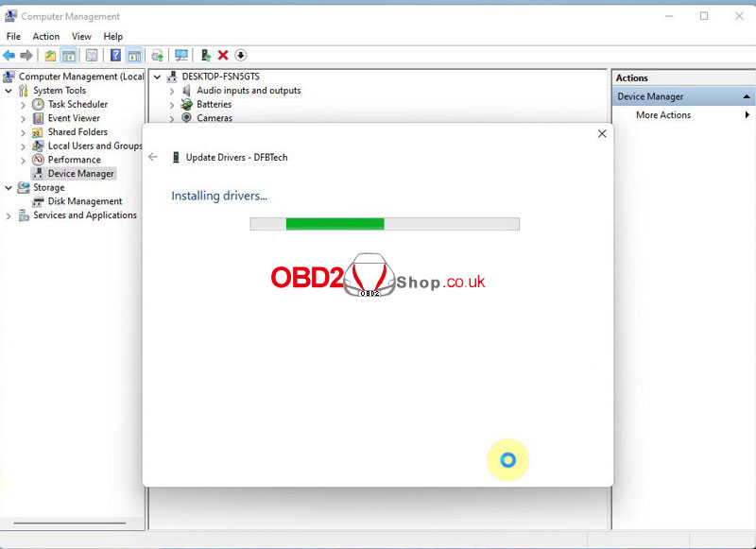Image resolution: width=756 pixels, height=549 pixels.
Task: Click the Properties toolbar icon
Action: [x=92, y=56]
